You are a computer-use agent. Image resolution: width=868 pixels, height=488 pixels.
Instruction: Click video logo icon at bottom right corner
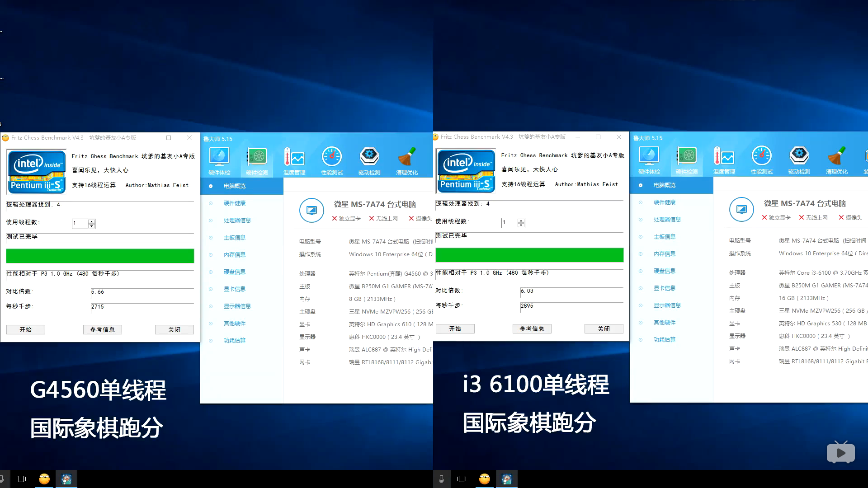(x=841, y=452)
